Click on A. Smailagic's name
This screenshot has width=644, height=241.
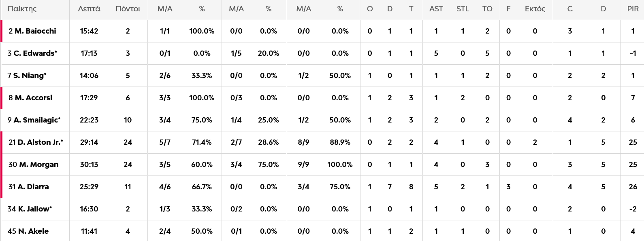click(36, 120)
